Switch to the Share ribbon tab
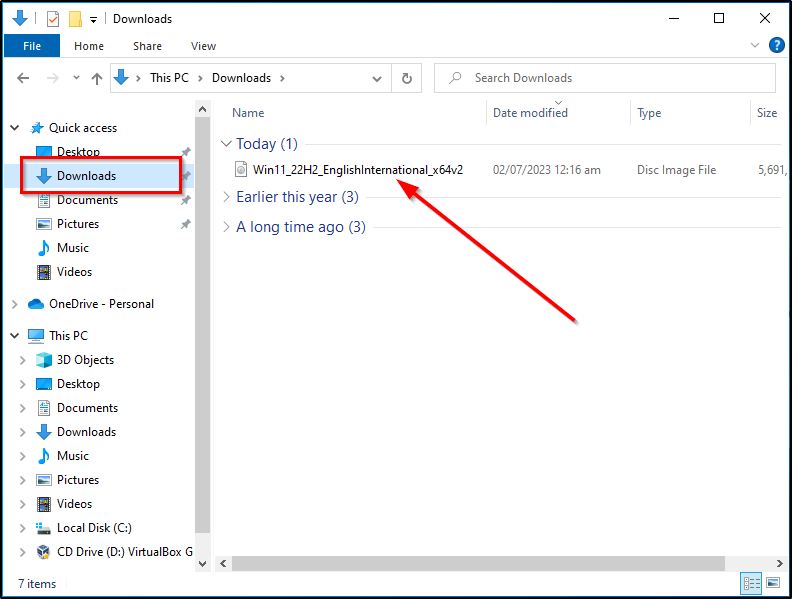Screen dimensions: 792x599 point(147,46)
